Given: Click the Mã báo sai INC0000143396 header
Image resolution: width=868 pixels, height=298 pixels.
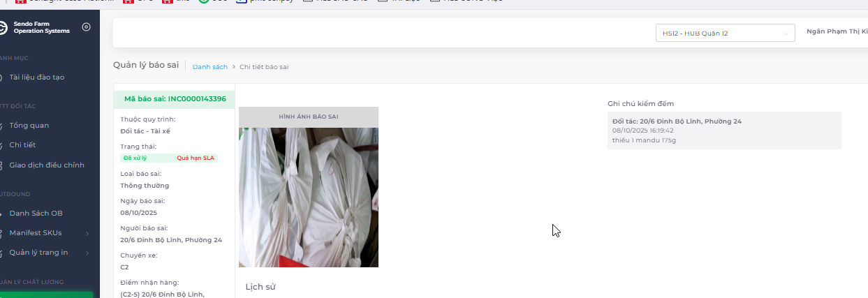Looking at the screenshot, I should click(x=175, y=99).
